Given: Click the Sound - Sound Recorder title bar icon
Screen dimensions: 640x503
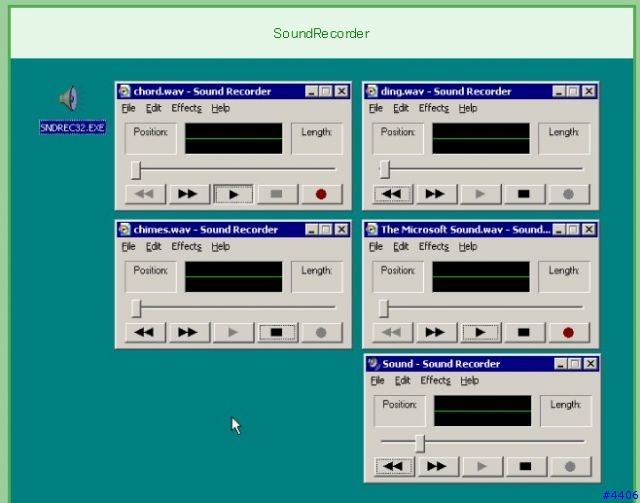Looking at the screenshot, I should click(373, 363).
